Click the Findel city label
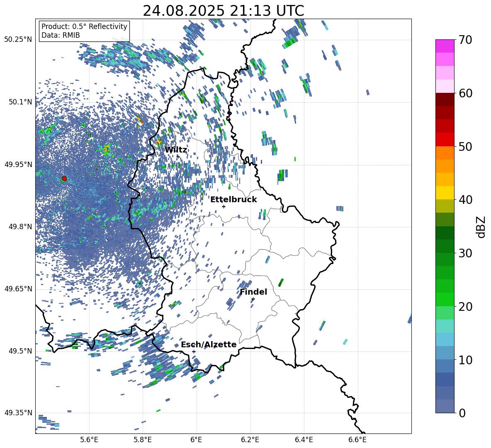Viewport: 491px width, 448px height. pyautogui.click(x=253, y=292)
